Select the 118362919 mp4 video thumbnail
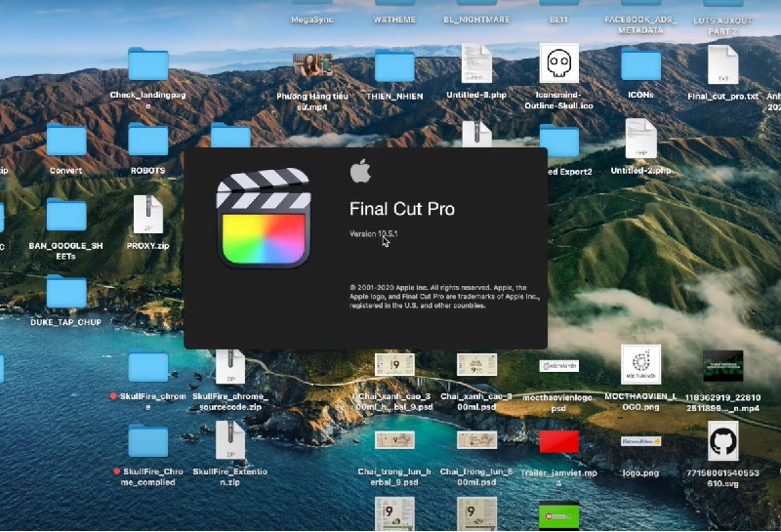 coord(722,366)
